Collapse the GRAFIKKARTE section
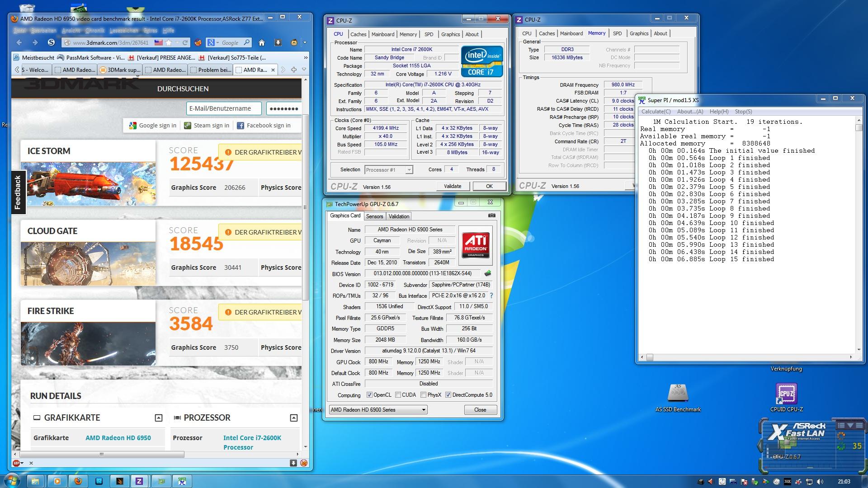The width and height of the screenshot is (868, 488). click(159, 418)
